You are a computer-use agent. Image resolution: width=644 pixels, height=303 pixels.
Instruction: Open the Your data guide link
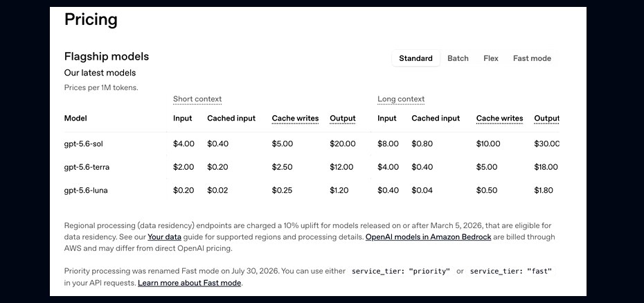tap(164, 237)
